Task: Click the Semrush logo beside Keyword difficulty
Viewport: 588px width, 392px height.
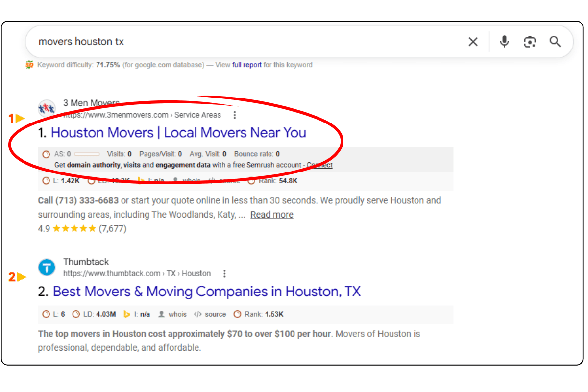Action: (30, 65)
